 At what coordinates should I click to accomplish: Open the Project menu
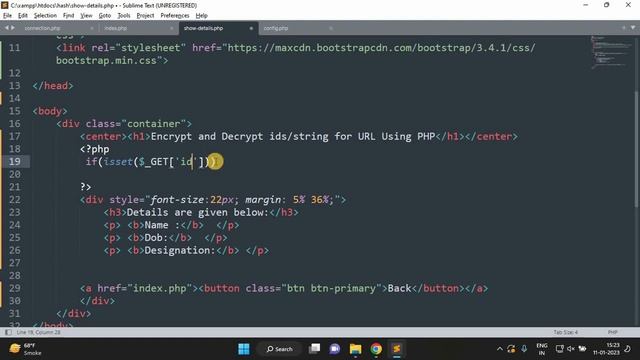pyautogui.click(x=145, y=16)
